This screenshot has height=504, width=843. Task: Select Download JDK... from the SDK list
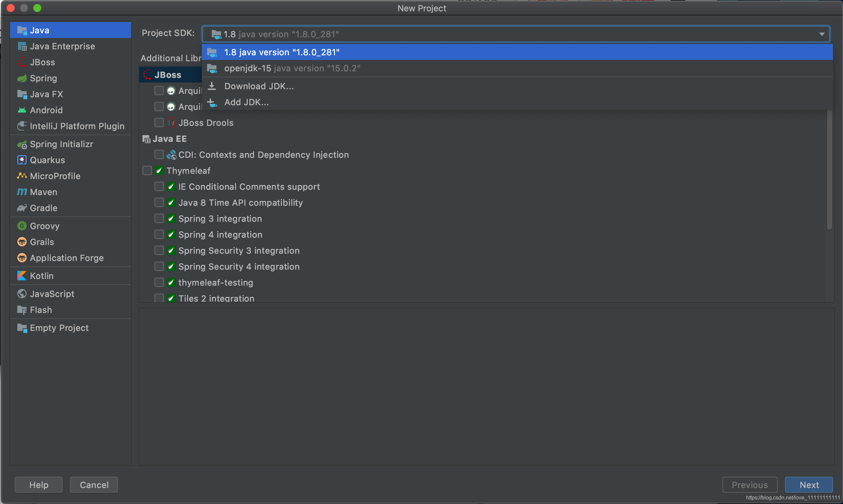[x=517, y=86]
